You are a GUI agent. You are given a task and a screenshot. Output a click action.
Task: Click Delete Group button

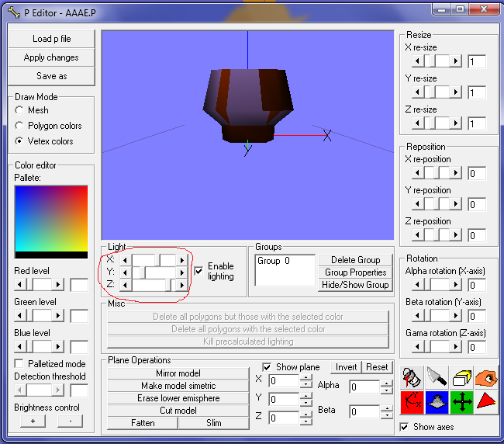(x=355, y=260)
